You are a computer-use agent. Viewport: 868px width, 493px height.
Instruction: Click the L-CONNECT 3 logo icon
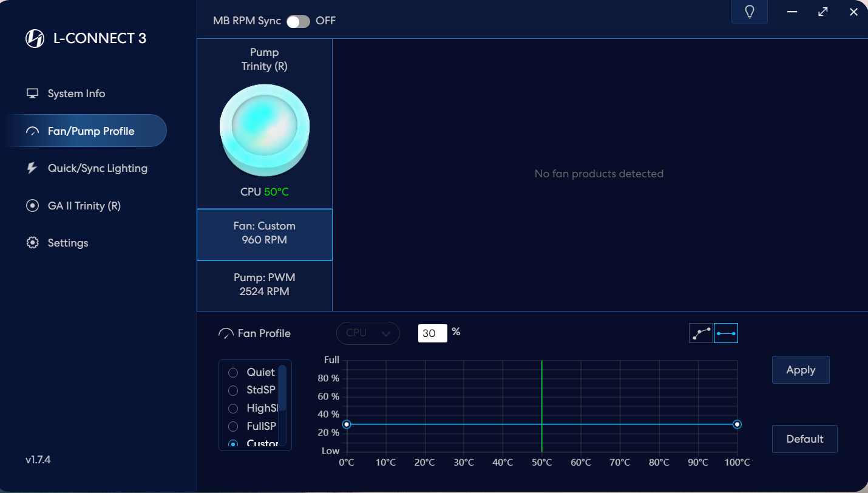tap(35, 39)
